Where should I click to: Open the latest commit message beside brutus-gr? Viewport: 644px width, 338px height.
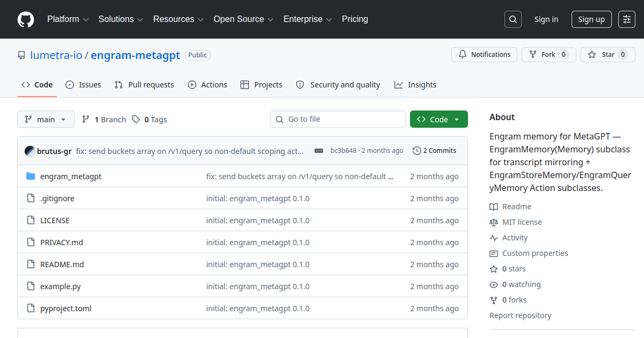click(190, 151)
